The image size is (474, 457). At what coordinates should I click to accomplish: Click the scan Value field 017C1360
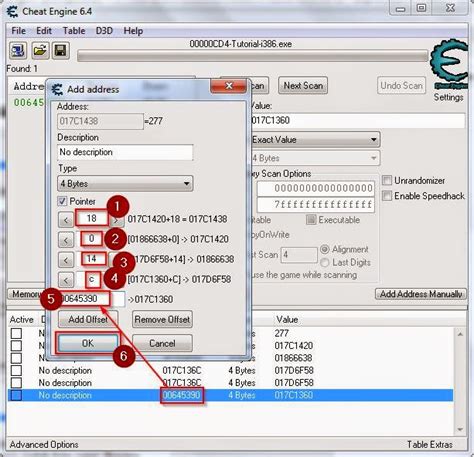pyautogui.click(x=357, y=120)
